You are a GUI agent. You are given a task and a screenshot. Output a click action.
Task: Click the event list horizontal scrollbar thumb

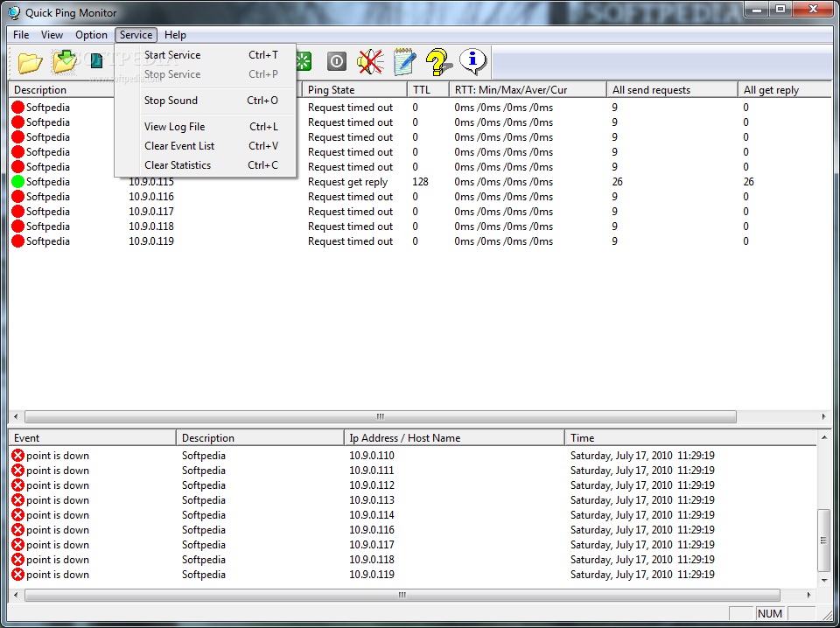click(402, 595)
